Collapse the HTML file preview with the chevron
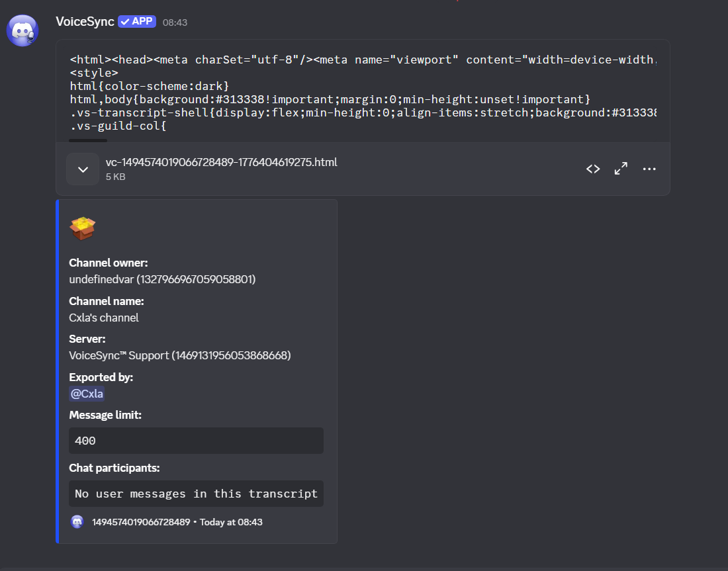The width and height of the screenshot is (728, 571). coord(82,169)
